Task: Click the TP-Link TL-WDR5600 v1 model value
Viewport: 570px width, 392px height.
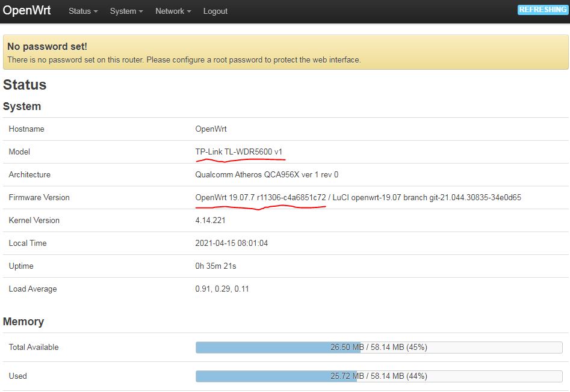Action: click(x=238, y=152)
